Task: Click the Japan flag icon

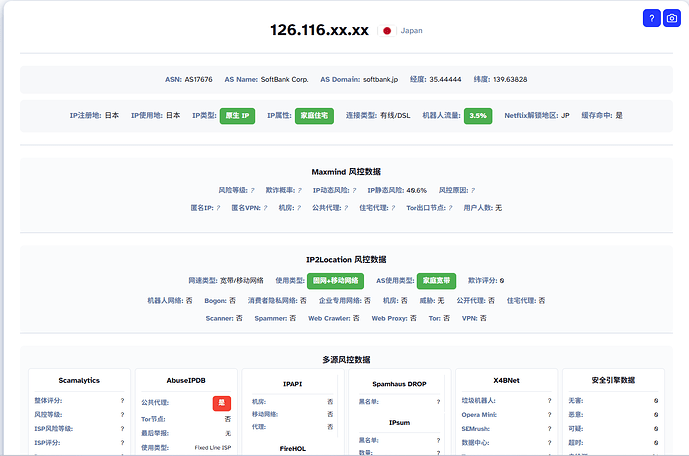Action: click(x=387, y=31)
